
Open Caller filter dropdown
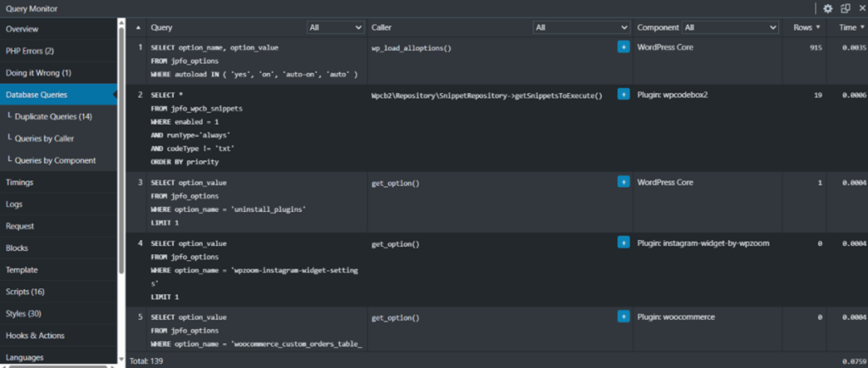click(x=581, y=27)
